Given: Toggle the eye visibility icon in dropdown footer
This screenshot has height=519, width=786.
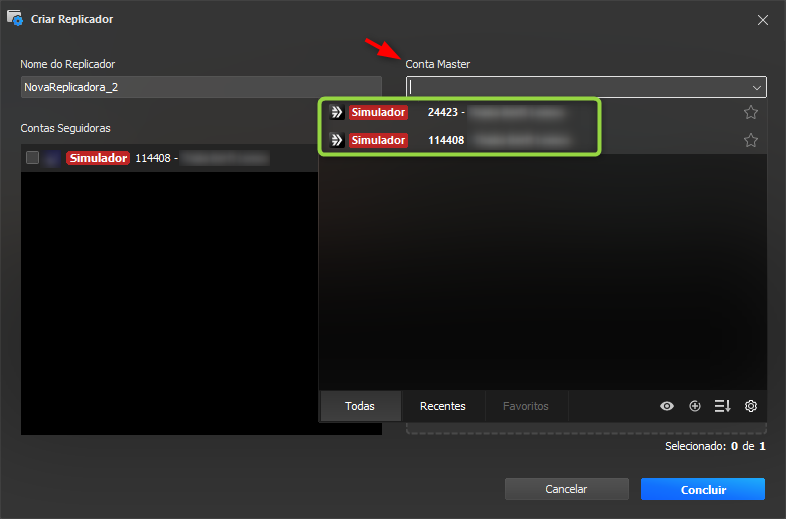Looking at the screenshot, I should coord(667,406).
